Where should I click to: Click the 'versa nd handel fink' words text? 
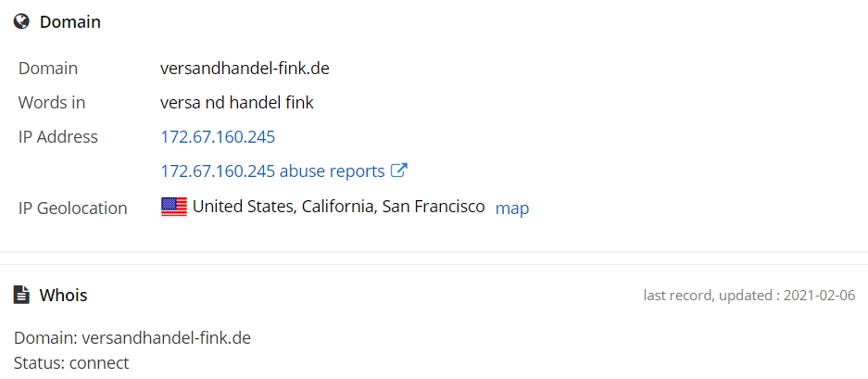click(237, 103)
